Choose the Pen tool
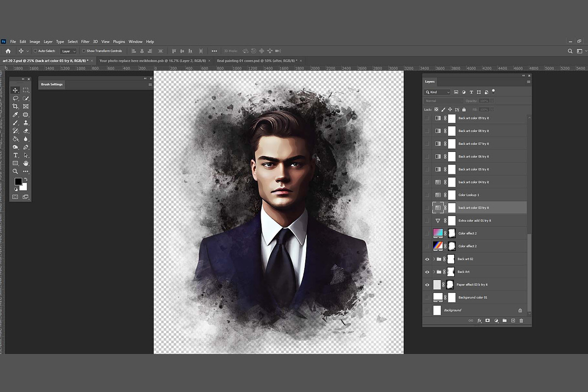The height and width of the screenshot is (392, 588). [x=25, y=147]
